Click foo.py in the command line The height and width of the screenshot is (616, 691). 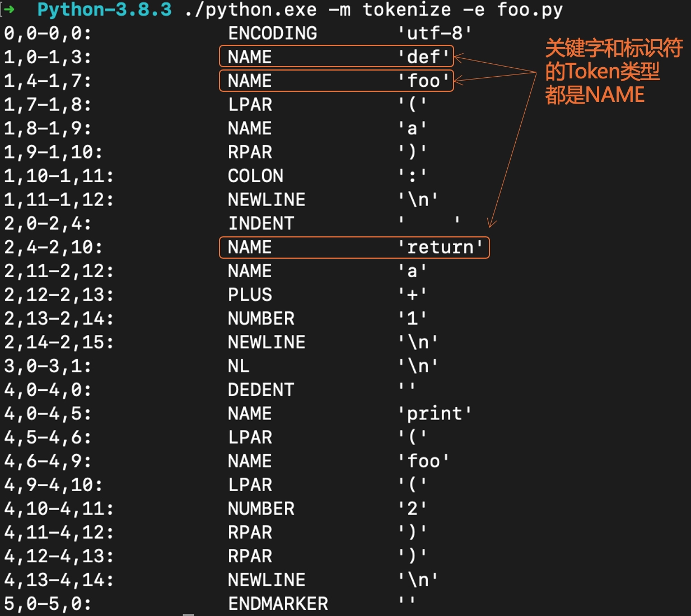point(530,10)
